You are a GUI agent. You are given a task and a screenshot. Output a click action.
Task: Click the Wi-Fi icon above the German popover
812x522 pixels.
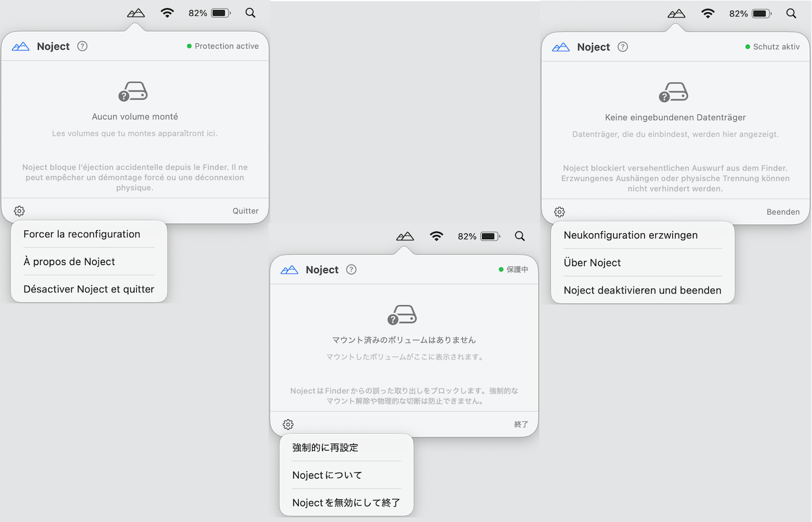(x=708, y=13)
